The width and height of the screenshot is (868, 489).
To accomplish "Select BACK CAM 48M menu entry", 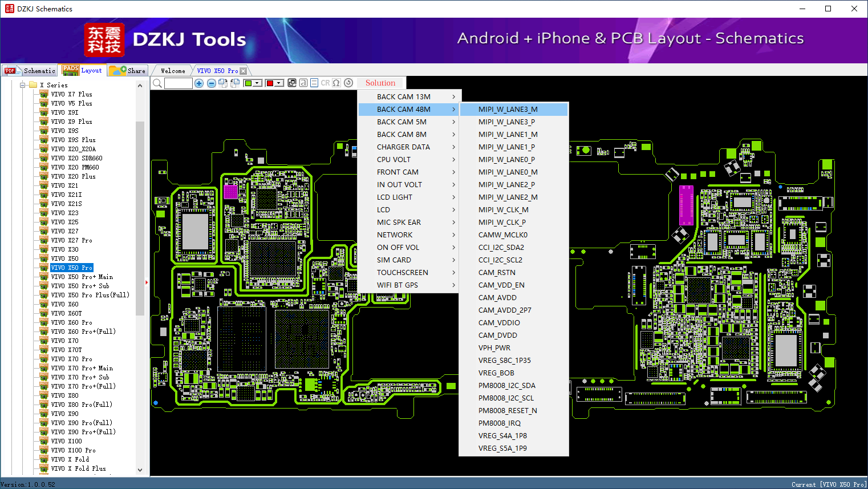I will [409, 110].
